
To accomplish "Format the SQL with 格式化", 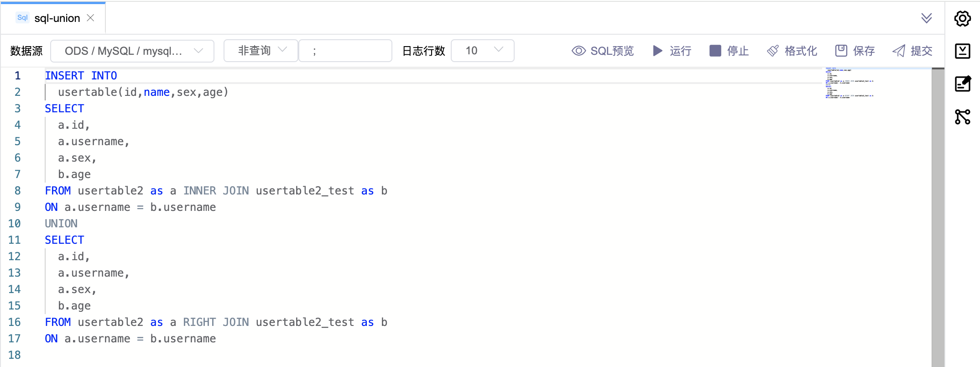I will pyautogui.click(x=792, y=51).
